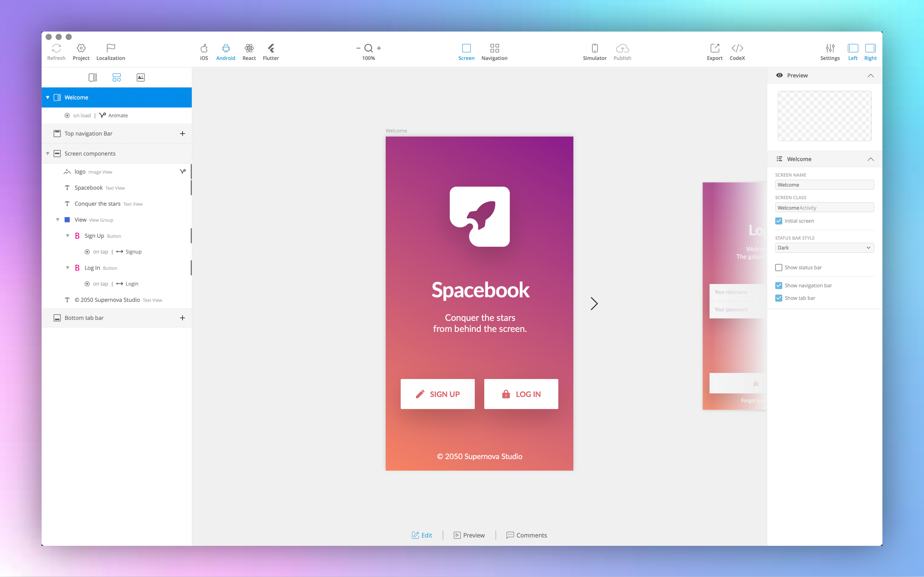Open the Comments tab
The height and width of the screenshot is (577, 924).
click(x=526, y=535)
